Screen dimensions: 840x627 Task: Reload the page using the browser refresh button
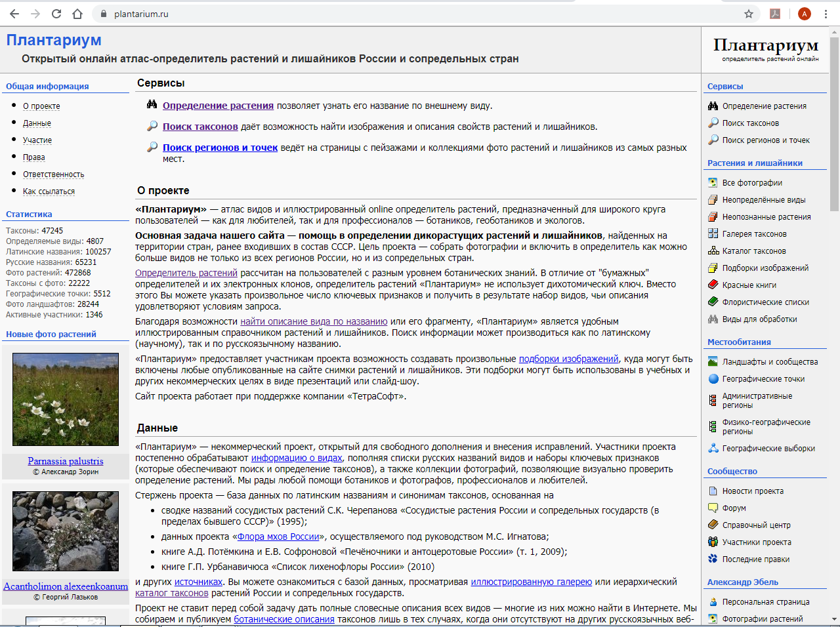56,14
